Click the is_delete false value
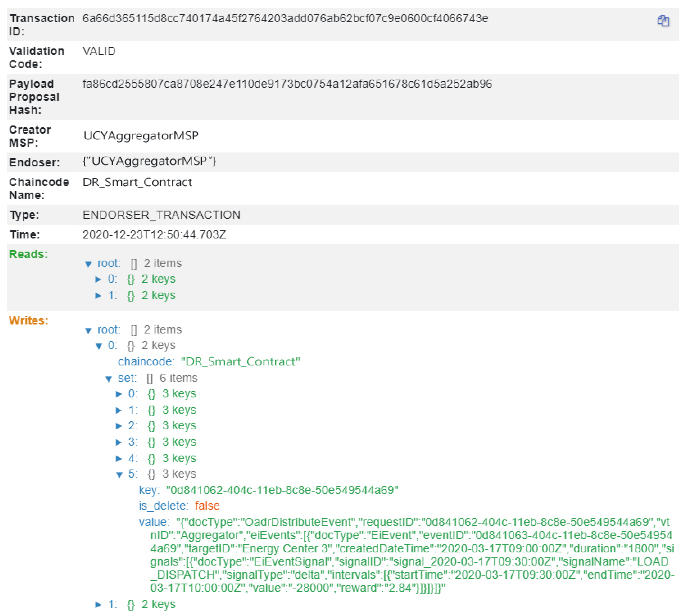 (207, 506)
